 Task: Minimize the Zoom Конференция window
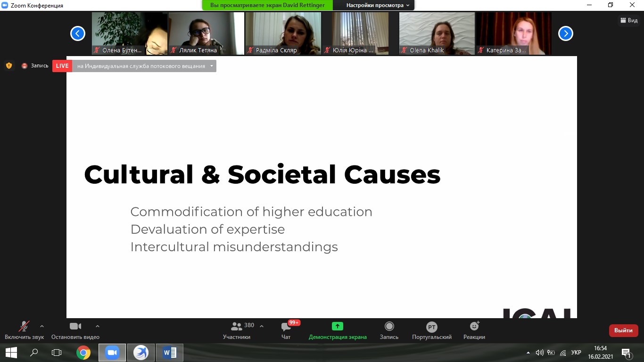[589, 5]
